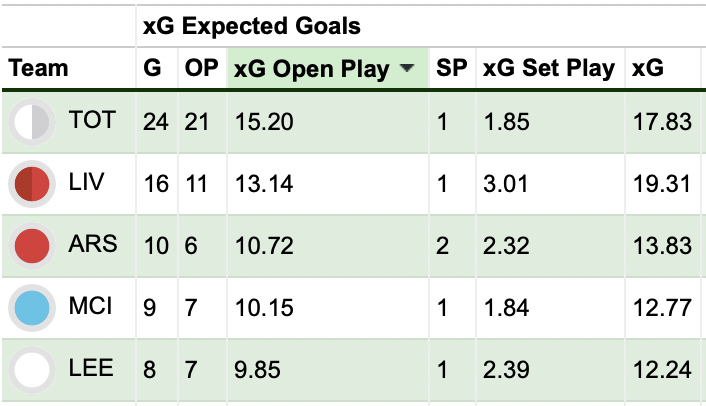Open the MCI team row label

pos(90,306)
